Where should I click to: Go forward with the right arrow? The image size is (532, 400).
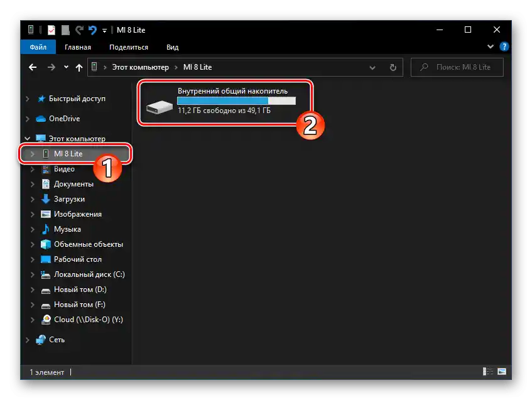(x=52, y=67)
